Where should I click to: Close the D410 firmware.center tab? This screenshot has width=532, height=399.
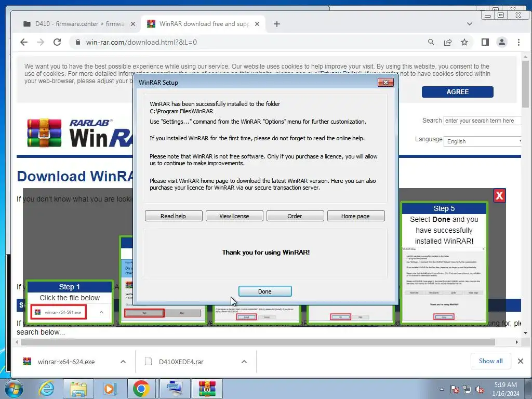pyautogui.click(x=133, y=24)
